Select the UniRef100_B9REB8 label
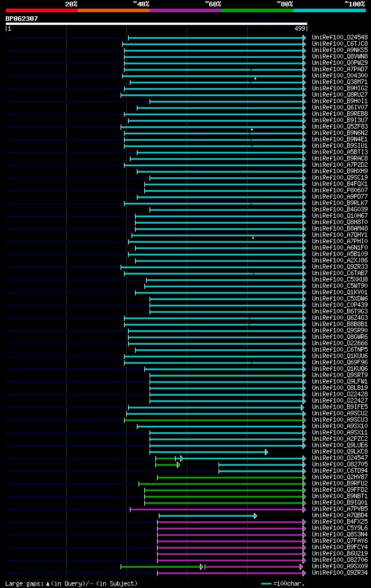The image size is (371, 588). click(x=340, y=114)
